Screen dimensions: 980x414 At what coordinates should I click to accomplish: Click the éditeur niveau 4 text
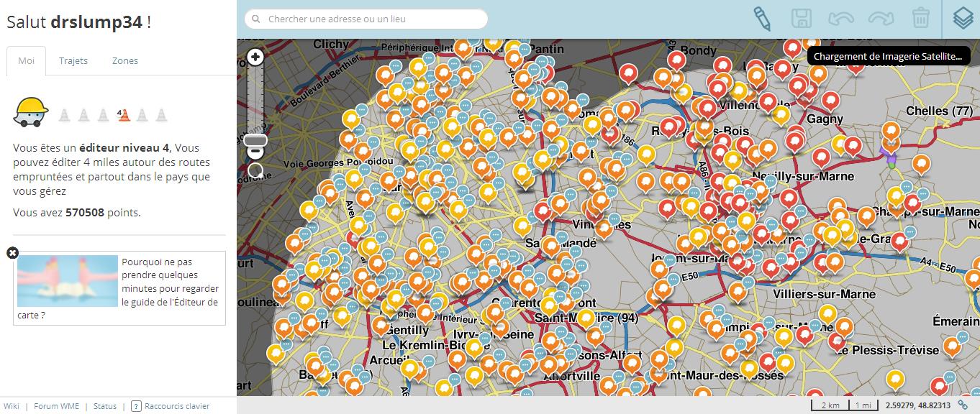click(124, 148)
